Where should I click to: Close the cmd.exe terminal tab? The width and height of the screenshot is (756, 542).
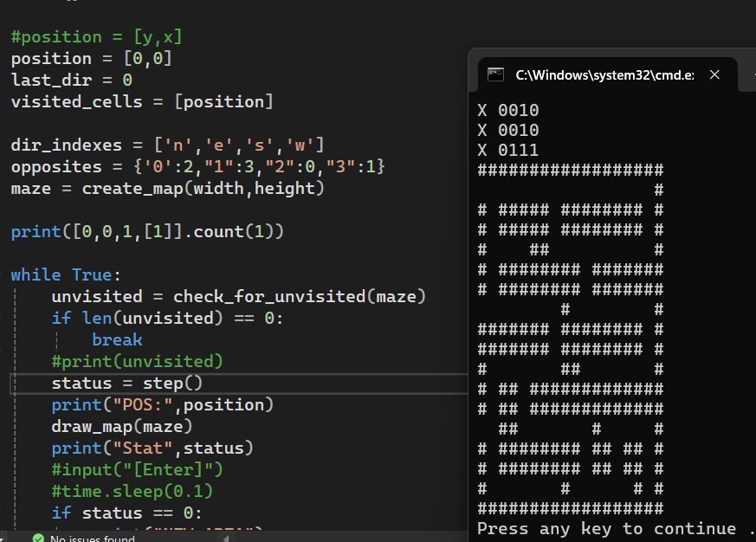(x=714, y=74)
